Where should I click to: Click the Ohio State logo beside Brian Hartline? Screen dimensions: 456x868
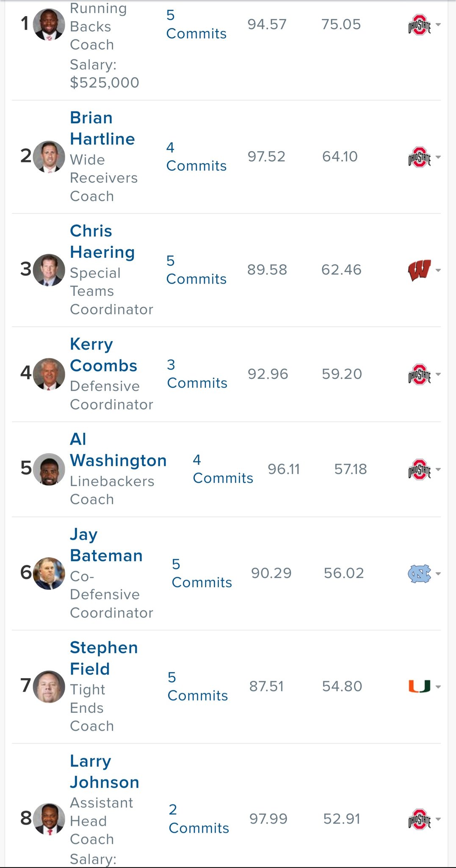(419, 157)
